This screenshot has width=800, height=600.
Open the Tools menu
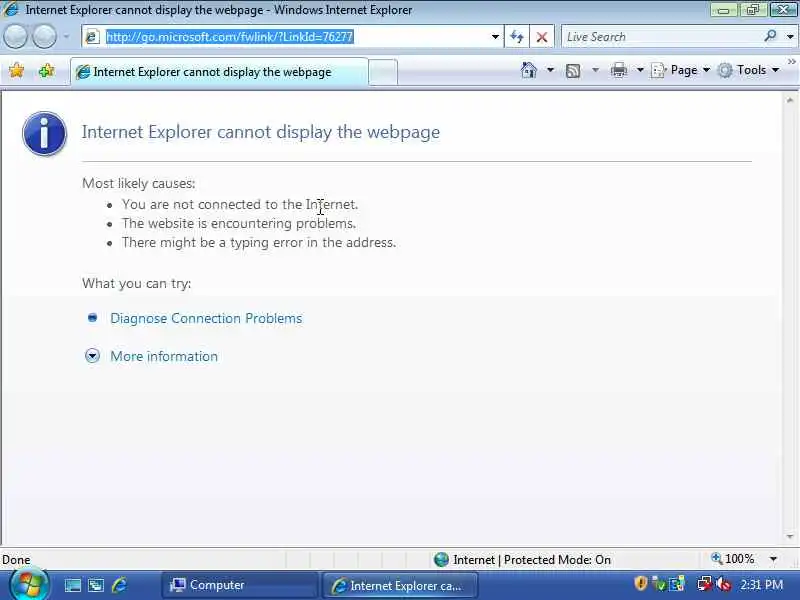coord(748,70)
